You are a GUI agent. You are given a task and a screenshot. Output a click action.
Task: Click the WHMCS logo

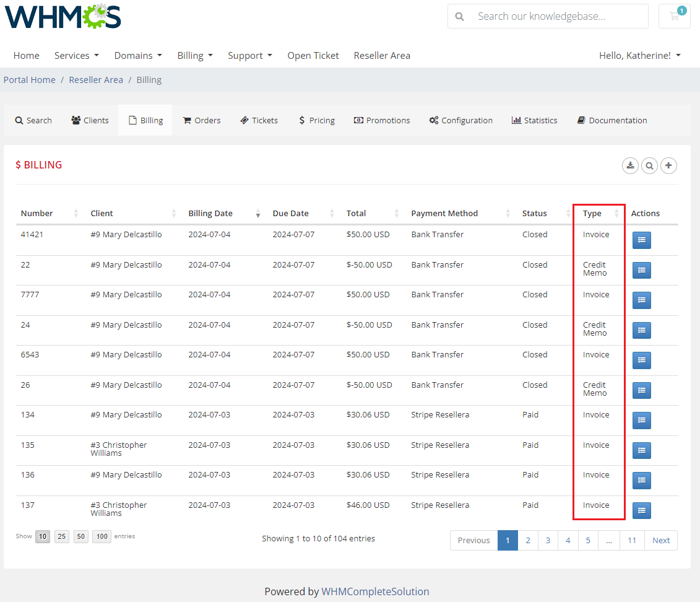coord(63,16)
